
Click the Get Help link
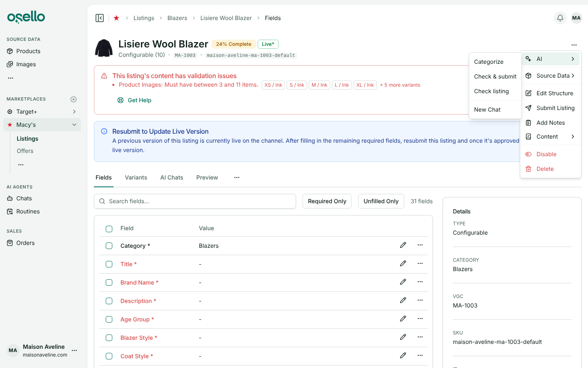click(134, 100)
